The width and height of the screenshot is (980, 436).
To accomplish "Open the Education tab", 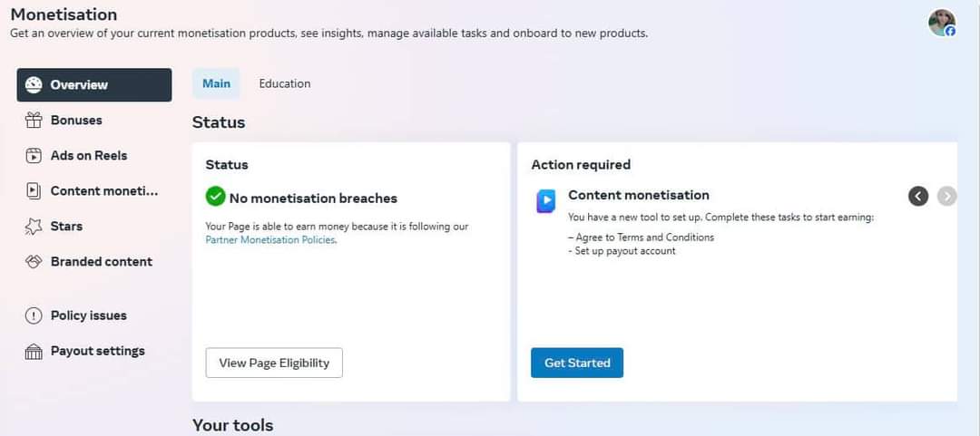I will tap(285, 83).
